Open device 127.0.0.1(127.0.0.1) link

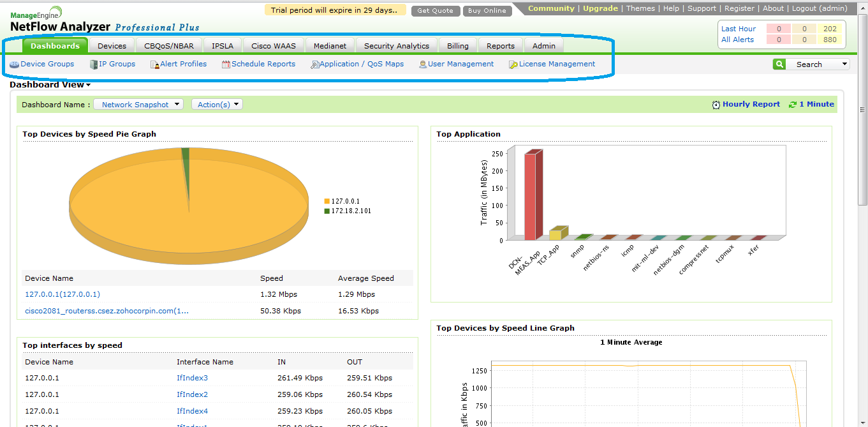pyautogui.click(x=63, y=294)
